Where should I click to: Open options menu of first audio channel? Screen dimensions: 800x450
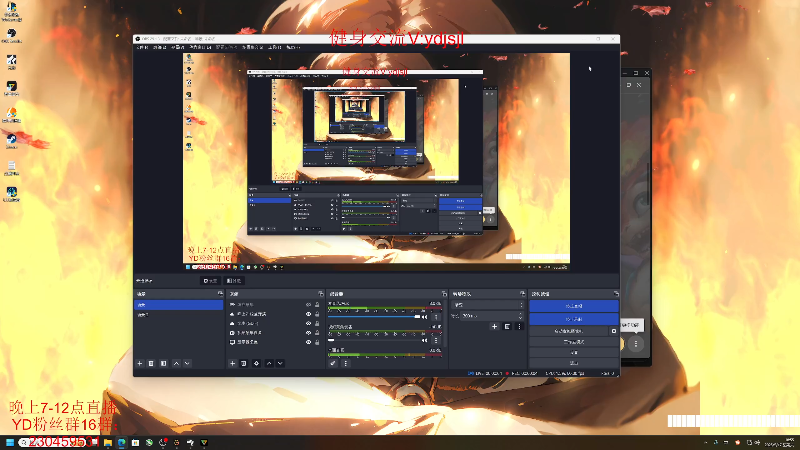pos(436,317)
